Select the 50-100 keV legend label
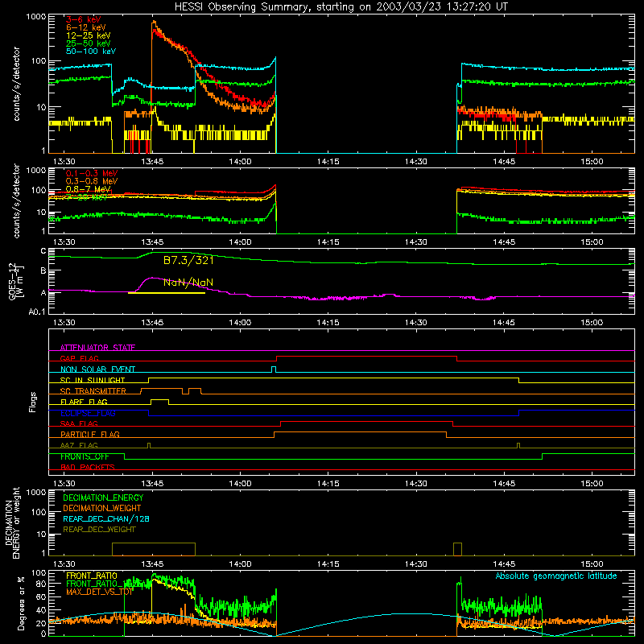This screenshot has width=644, height=644. [91, 52]
